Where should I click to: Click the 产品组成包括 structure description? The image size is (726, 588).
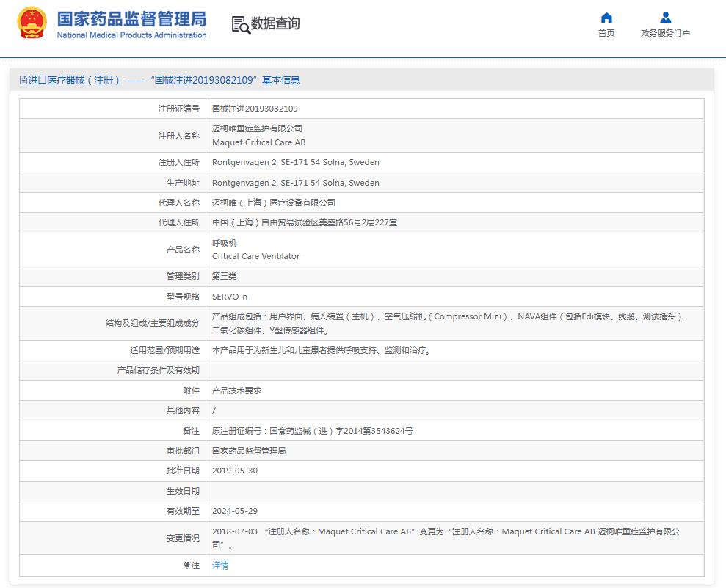(451, 323)
